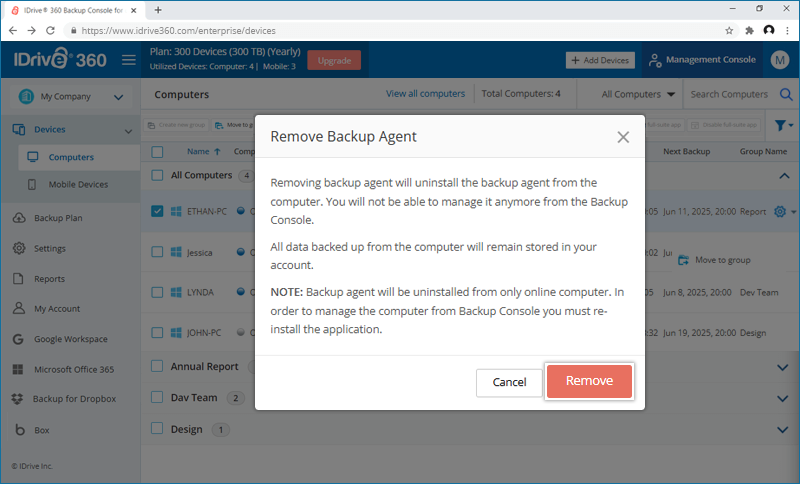800x484 pixels.
Task: Open Settings in the sidebar
Action: pos(50,248)
